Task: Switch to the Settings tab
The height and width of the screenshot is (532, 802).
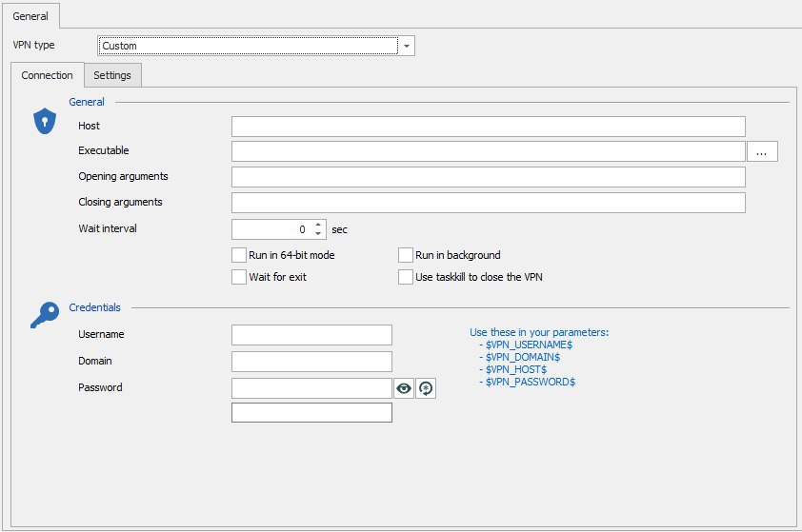Action: pyautogui.click(x=112, y=75)
